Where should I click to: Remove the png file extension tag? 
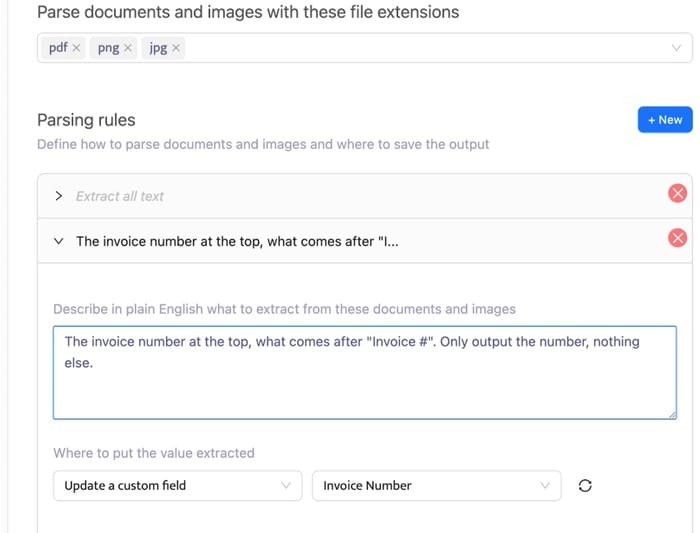(x=128, y=48)
